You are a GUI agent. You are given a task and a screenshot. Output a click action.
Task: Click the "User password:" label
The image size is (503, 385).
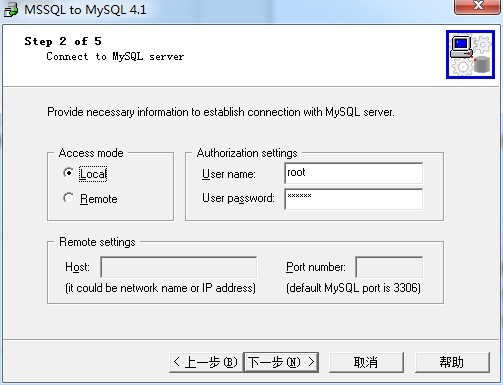click(x=238, y=198)
